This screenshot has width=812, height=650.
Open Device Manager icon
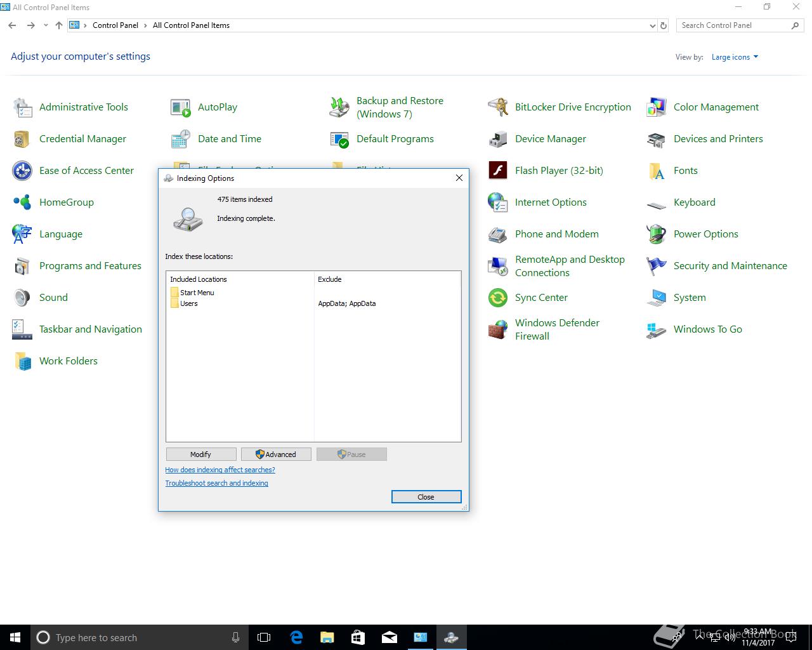(x=498, y=139)
